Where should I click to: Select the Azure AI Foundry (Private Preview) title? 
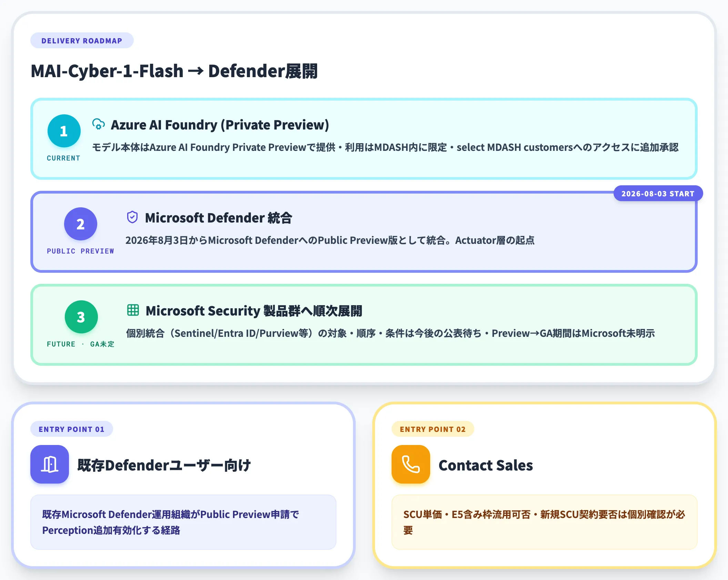[220, 125]
